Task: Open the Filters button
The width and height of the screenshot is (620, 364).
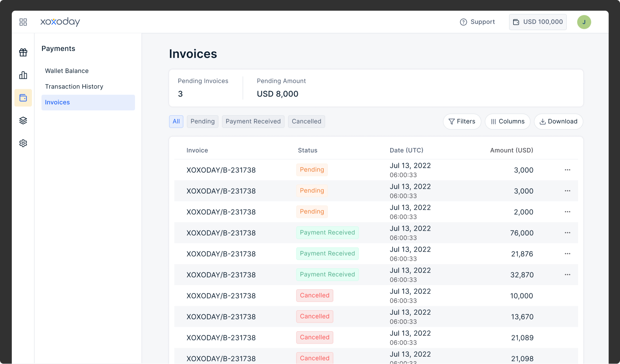Action: pos(462,122)
